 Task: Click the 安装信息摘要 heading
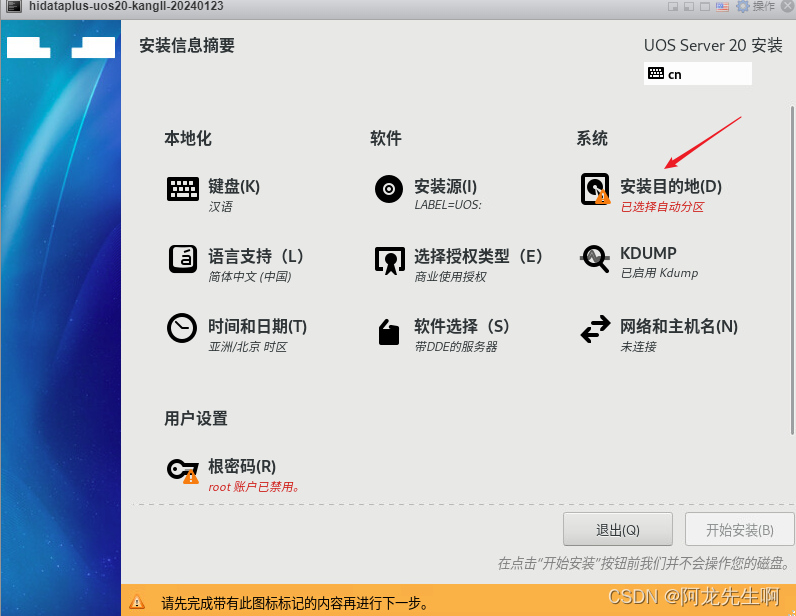pyautogui.click(x=187, y=45)
